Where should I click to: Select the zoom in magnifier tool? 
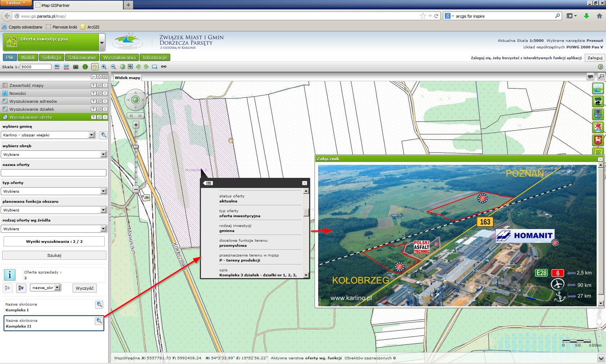[x=104, y=67]
